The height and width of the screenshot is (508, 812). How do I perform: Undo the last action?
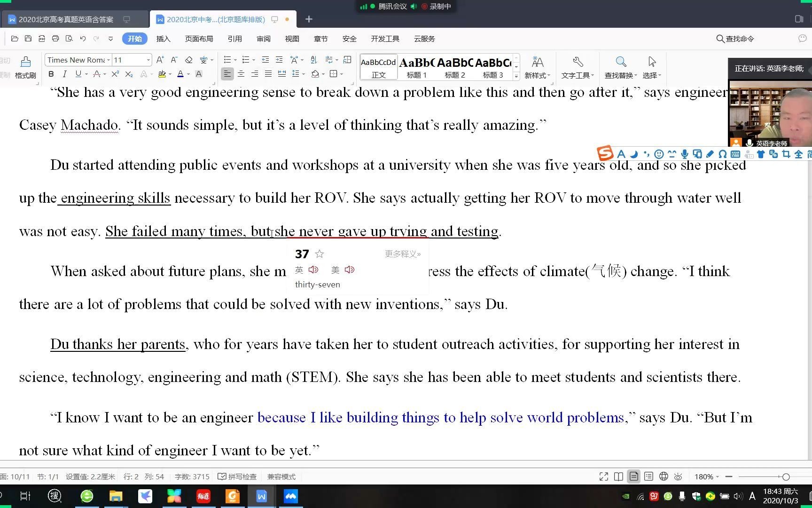coord(83,39)
